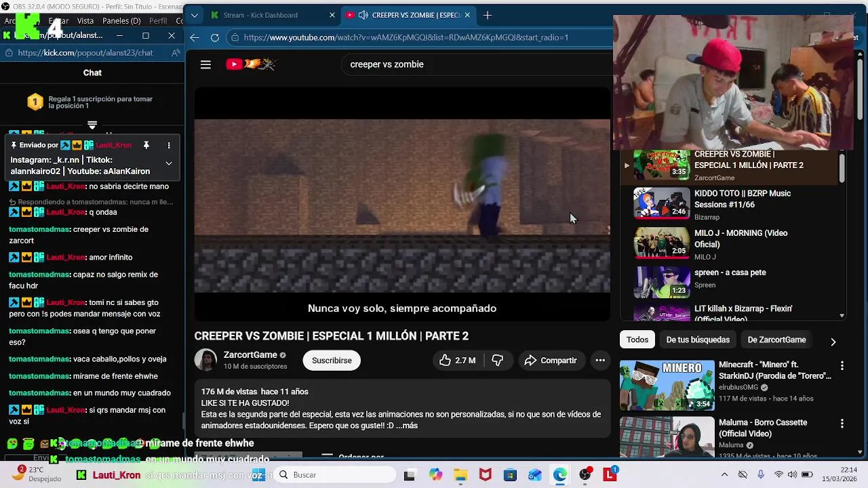Dislike the video with thumbs down
This screenshot has height=488, width=868.
pos(497,361)
